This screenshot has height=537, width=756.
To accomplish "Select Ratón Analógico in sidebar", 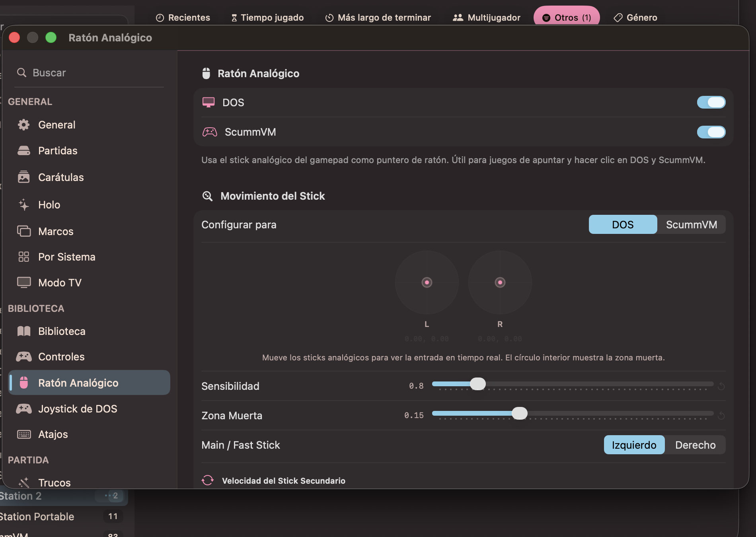I will [x=89, y=383].
